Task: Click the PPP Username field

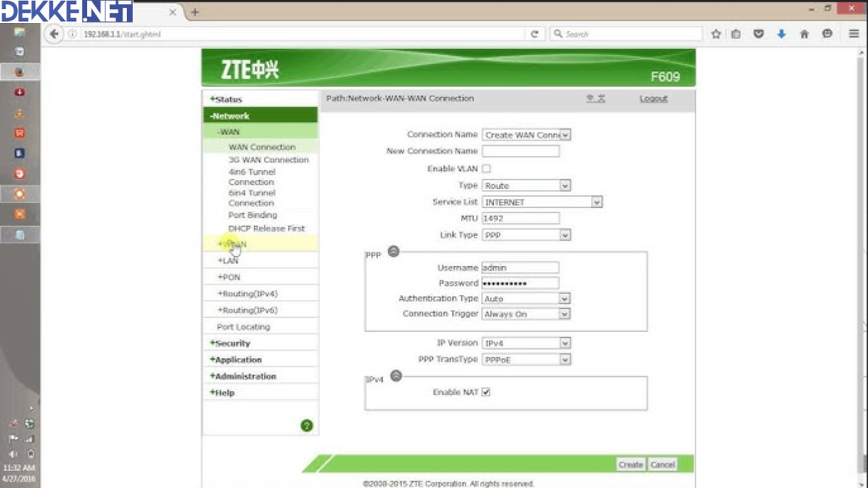Action: click(521, 268)
